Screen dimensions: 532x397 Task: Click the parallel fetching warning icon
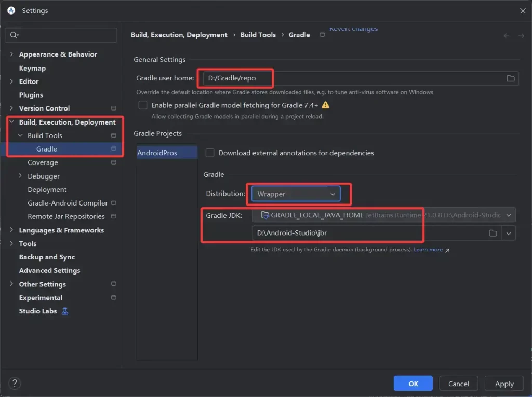[x=326, y=105]
